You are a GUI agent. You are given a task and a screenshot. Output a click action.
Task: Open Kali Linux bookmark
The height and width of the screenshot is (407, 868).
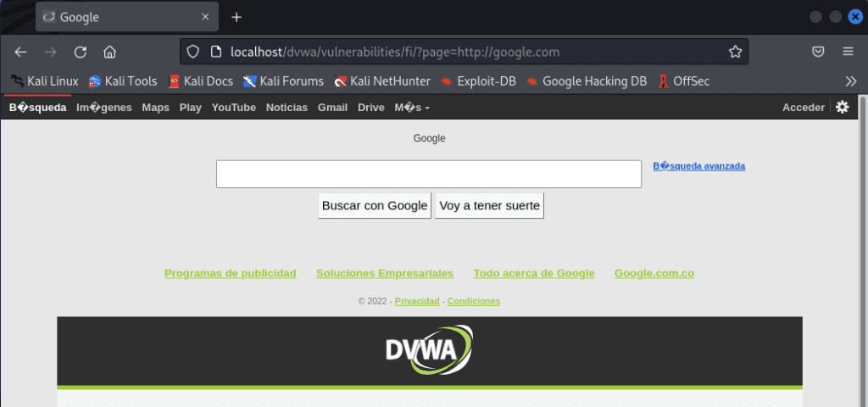pos(44,81)
